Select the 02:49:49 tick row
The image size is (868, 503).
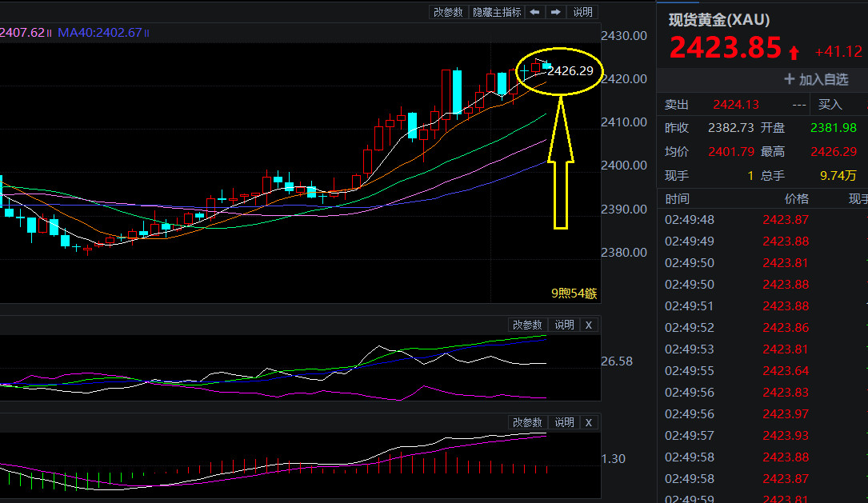tap(762, 242)
